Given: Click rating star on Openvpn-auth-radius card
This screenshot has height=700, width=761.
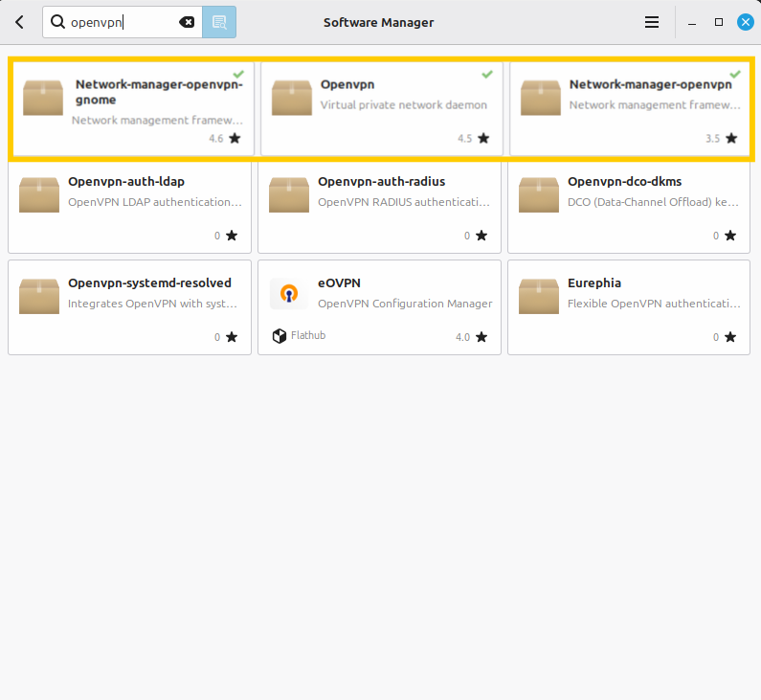Looking at the screenshot, I should click(481, 236).
